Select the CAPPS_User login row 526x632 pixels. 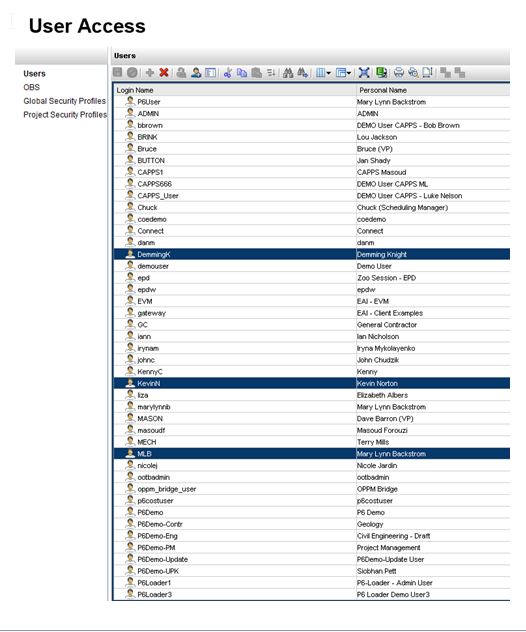click(x=311, y=196)
